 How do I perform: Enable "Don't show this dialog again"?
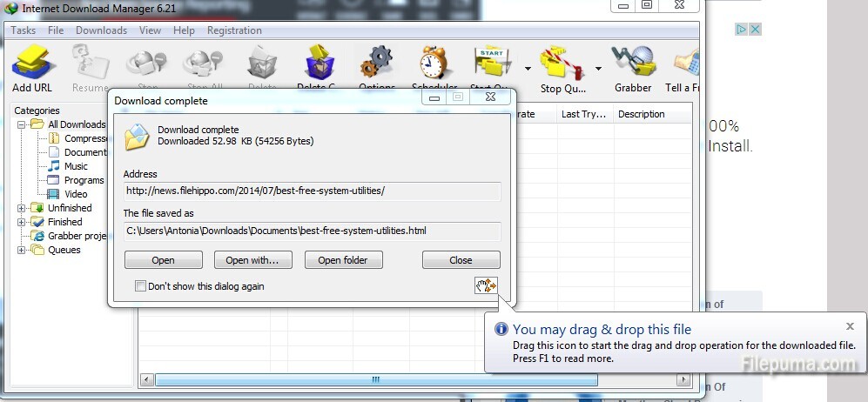click(141, 286)
